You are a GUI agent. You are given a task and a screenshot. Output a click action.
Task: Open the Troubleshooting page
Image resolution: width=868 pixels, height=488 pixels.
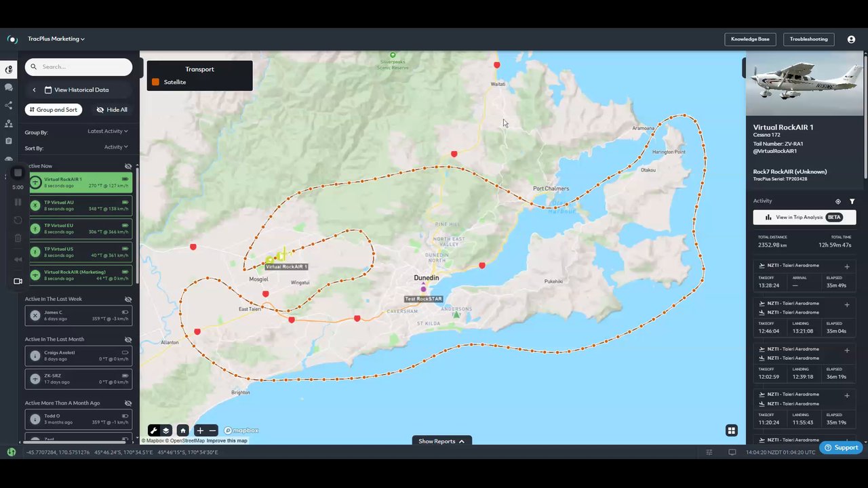coord(808,39)
